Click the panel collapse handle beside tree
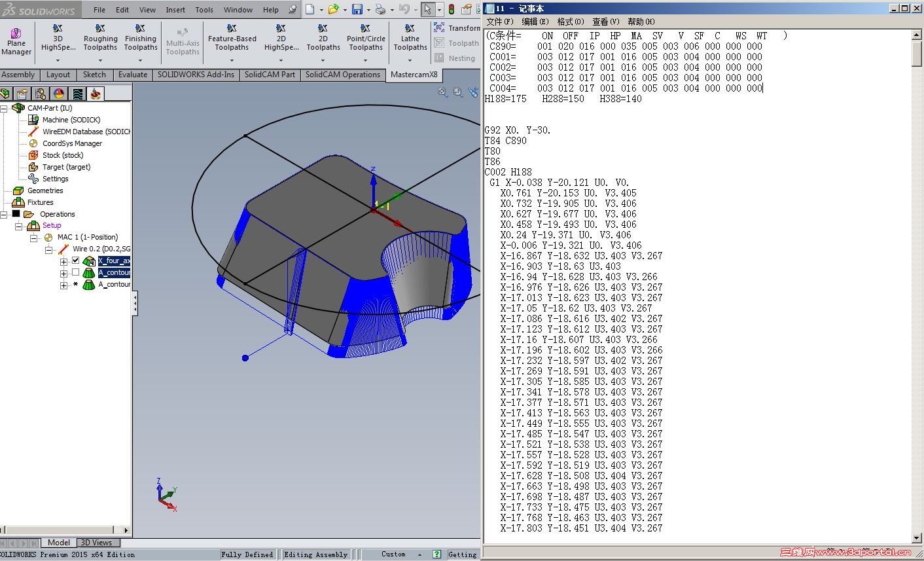 pyautogui.click(x=135, y=304)
